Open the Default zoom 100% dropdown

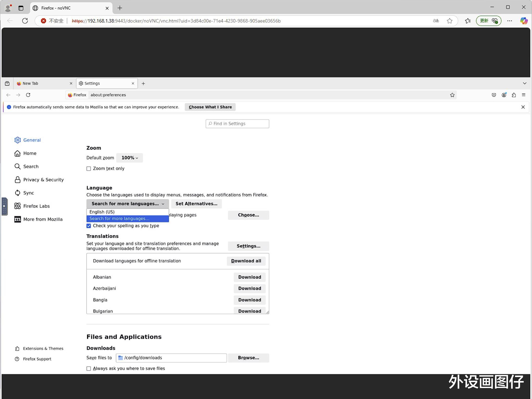point(130,158)
